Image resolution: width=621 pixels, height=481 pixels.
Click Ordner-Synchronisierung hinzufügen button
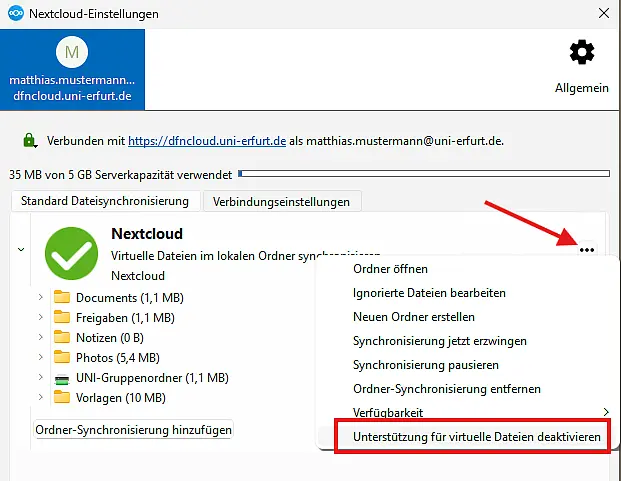133,430
